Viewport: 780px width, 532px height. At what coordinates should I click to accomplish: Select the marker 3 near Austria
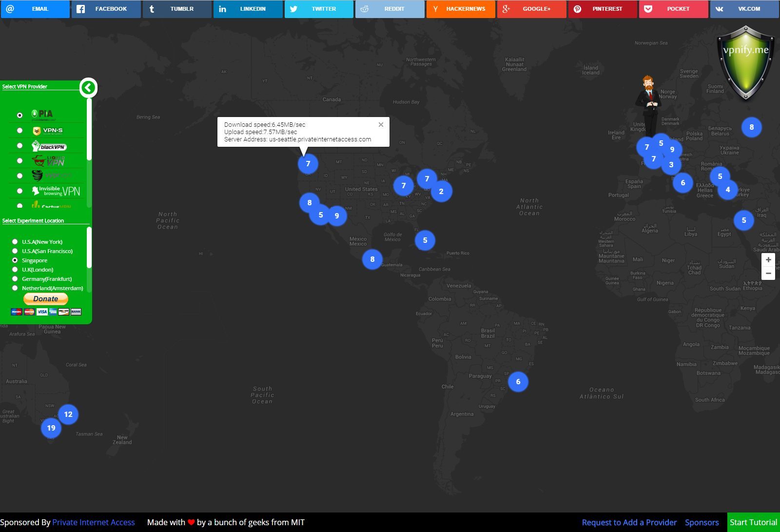point(671,164)
